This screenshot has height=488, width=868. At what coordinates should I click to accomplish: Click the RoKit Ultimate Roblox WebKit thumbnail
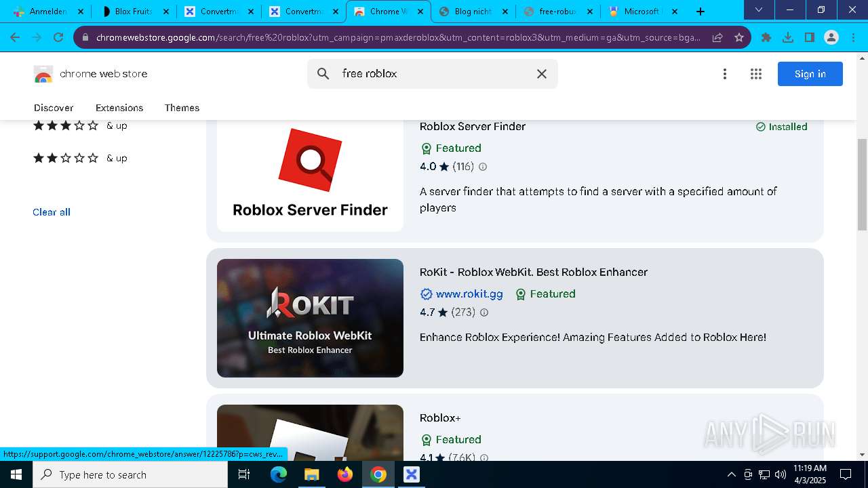[310, 318]
